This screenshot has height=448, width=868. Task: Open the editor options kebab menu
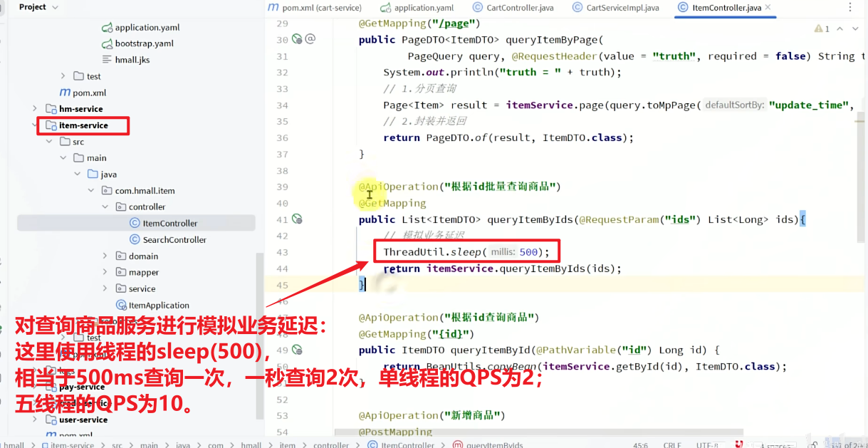point(852,6)
